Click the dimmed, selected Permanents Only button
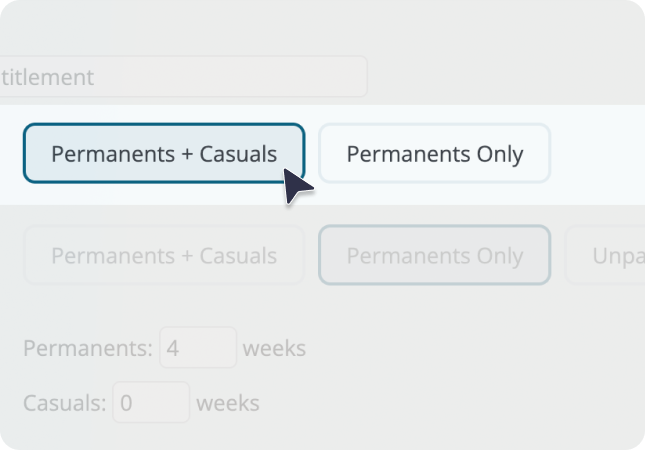 (434, 255)
